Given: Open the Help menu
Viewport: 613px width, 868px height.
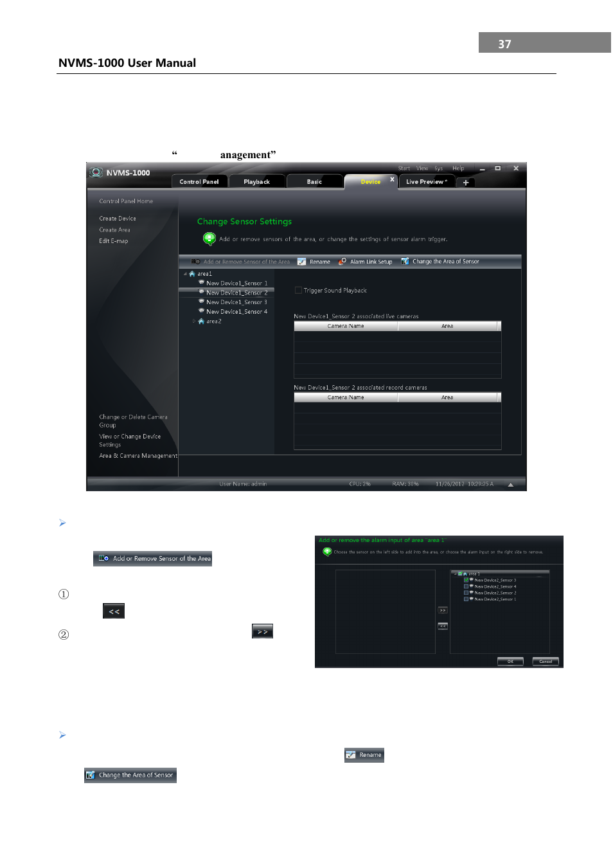Looking at the screenshot, I should 458,168.
